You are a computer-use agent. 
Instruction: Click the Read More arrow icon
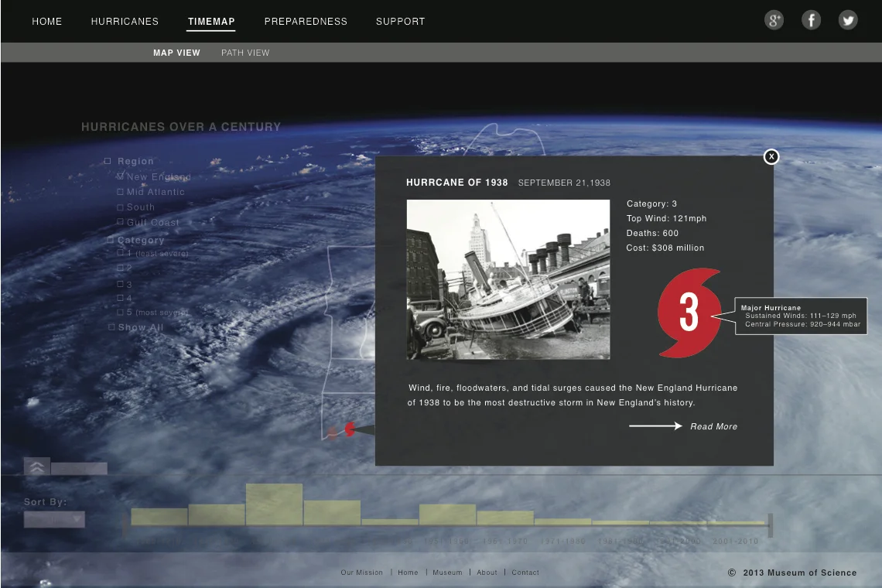coord(655,426)
